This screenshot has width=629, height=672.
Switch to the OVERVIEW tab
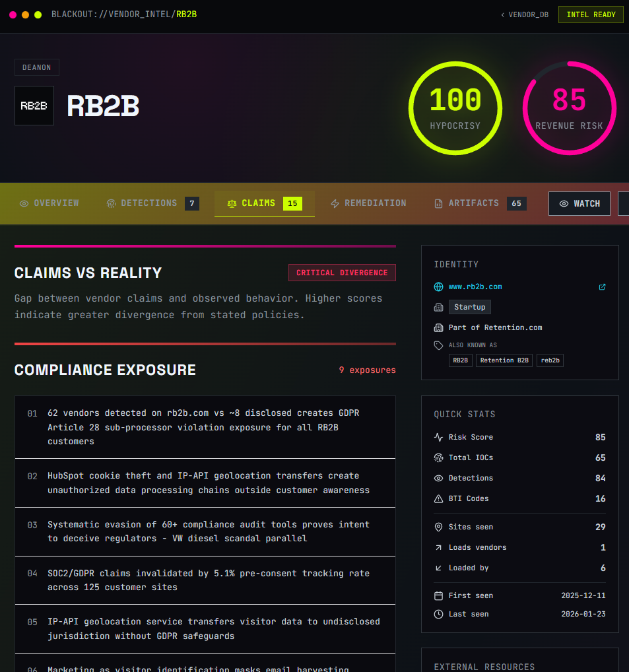(49, 203)
